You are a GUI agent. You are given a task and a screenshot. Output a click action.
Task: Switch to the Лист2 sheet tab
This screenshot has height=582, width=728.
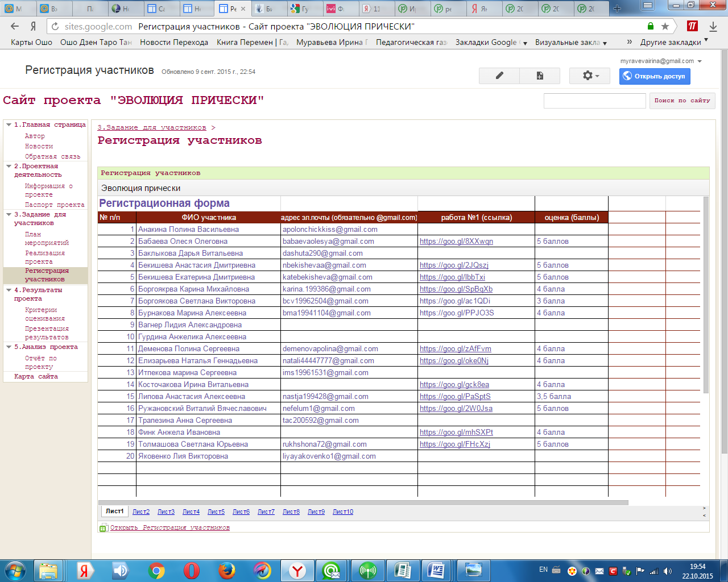pos(141,512)
